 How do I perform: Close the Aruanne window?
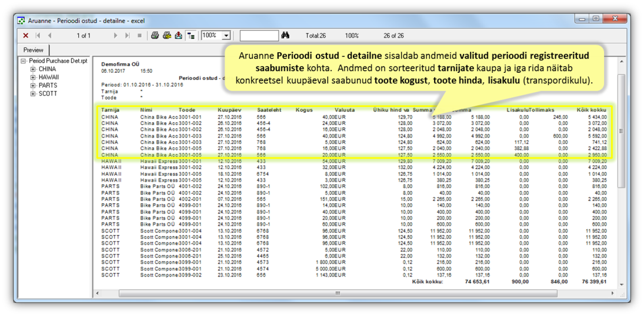point(615,18)
